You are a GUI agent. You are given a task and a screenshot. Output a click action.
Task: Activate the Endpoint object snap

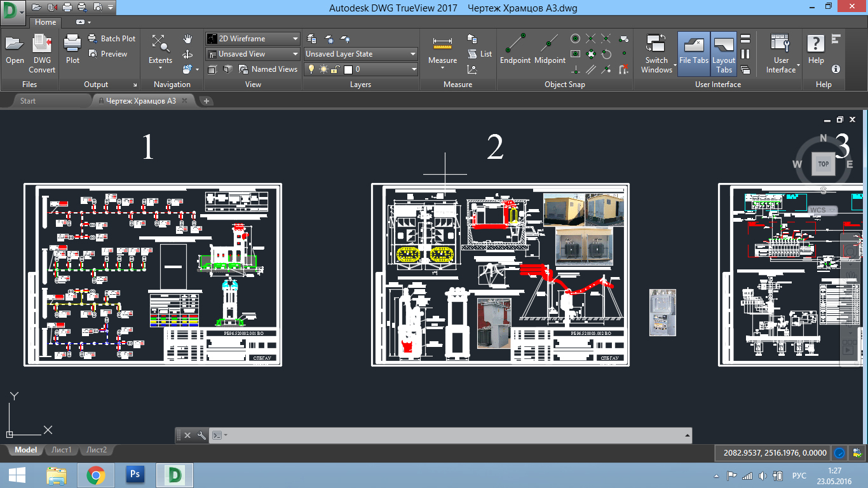click(x=515, y=50)
